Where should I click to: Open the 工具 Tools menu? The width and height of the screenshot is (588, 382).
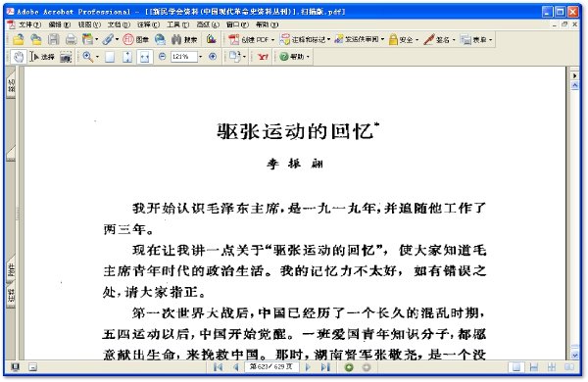coord(177,24)
